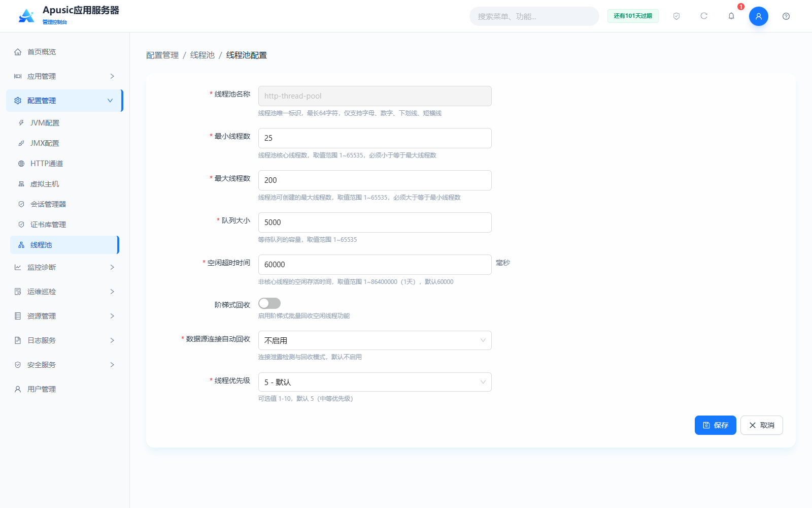Screen dimensions: 812x508
Task: Go to 线程池 breadcrumb link
Action: pyautogui.click(x=202, y=55)
